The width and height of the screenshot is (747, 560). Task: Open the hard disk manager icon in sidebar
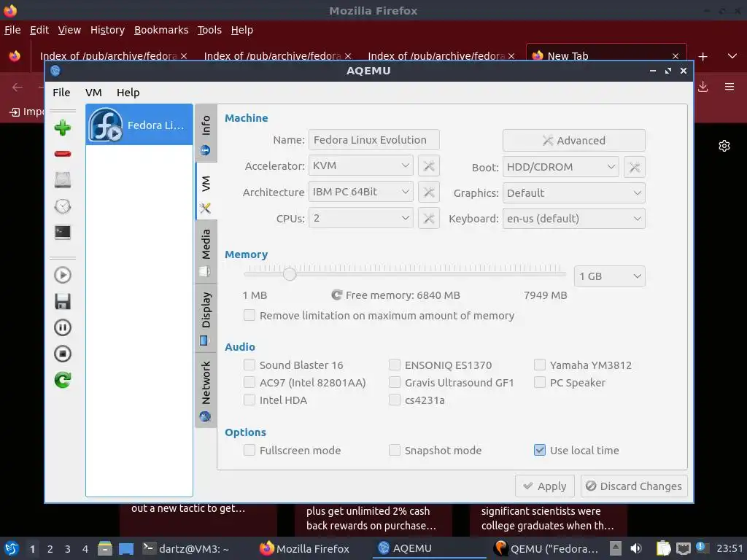click(63, 179)
